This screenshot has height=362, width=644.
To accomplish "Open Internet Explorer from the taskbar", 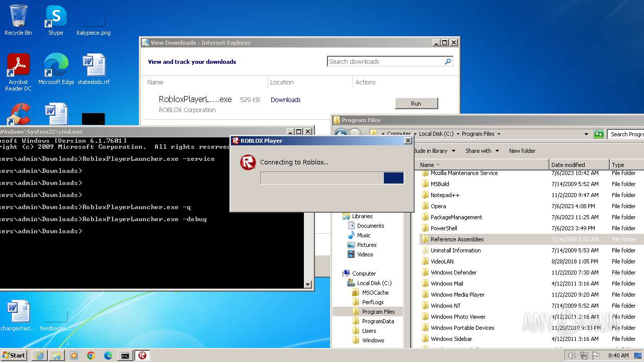I will point(40,355).
